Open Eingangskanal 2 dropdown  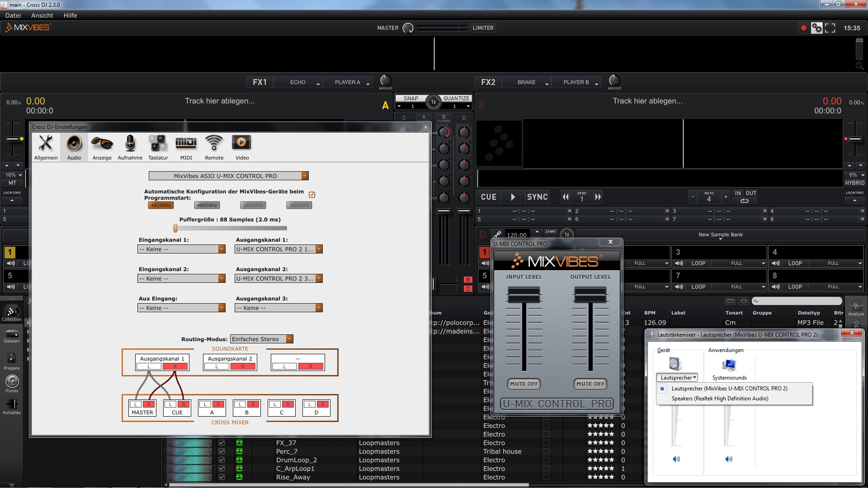tap(181, 278)
